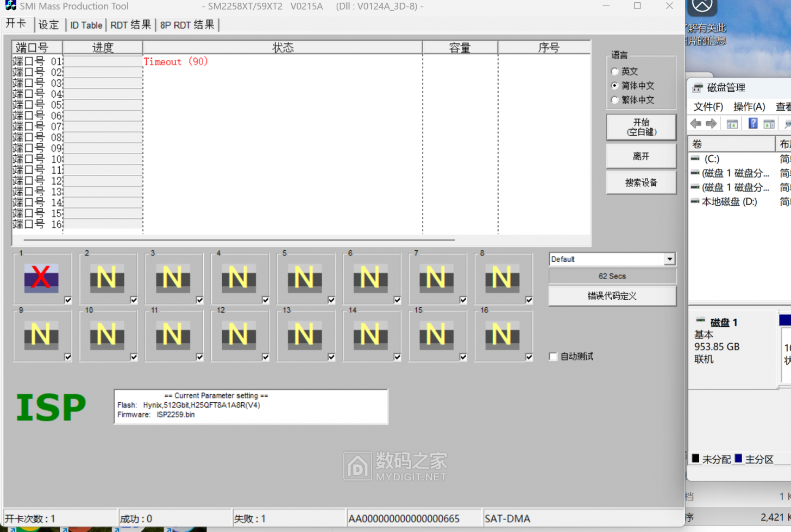
Task: Switch to 8P RDT 结果 tab
Action: [x=187, y=25]
